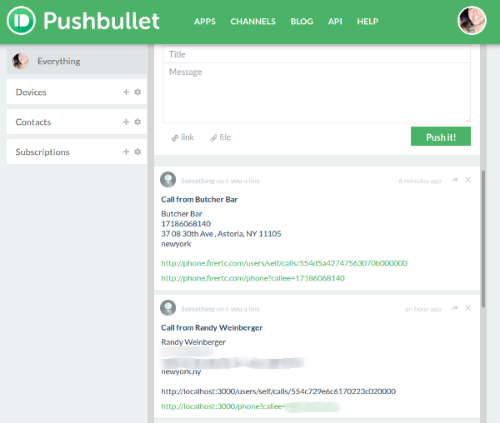Click the Pushbullet logo icon
500x423 pixels.
(x=21, y=21)
